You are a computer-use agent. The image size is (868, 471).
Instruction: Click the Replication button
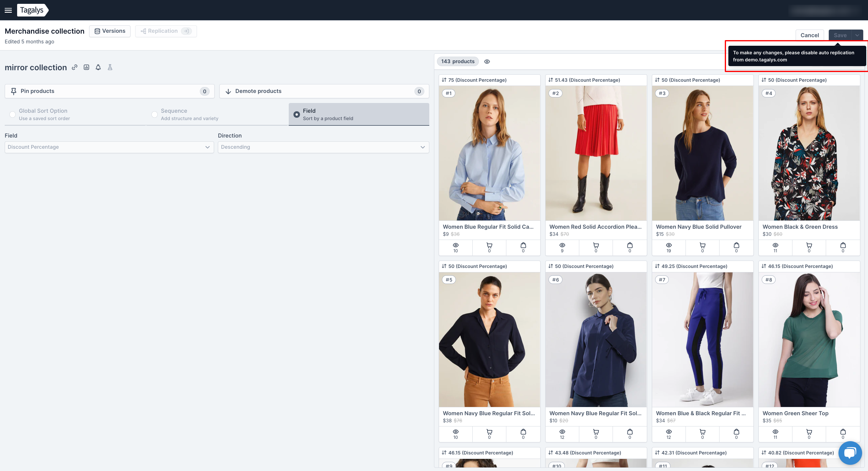166,31
